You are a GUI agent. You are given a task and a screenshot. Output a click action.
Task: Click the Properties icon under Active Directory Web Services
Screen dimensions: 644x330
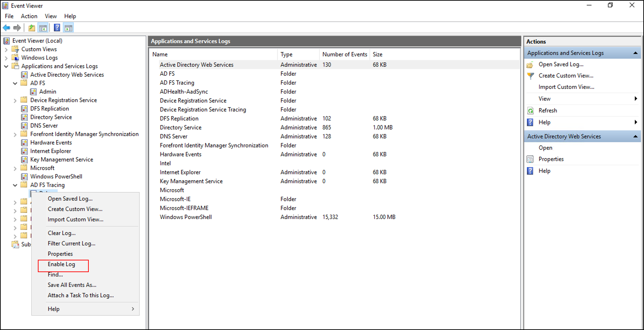click(529, 159)
